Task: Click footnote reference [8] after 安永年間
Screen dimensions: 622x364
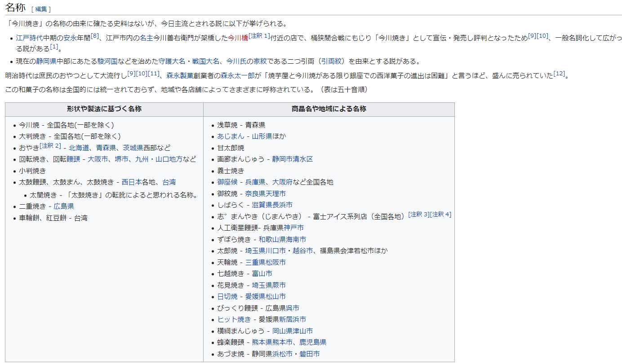Action: point(94,36)
